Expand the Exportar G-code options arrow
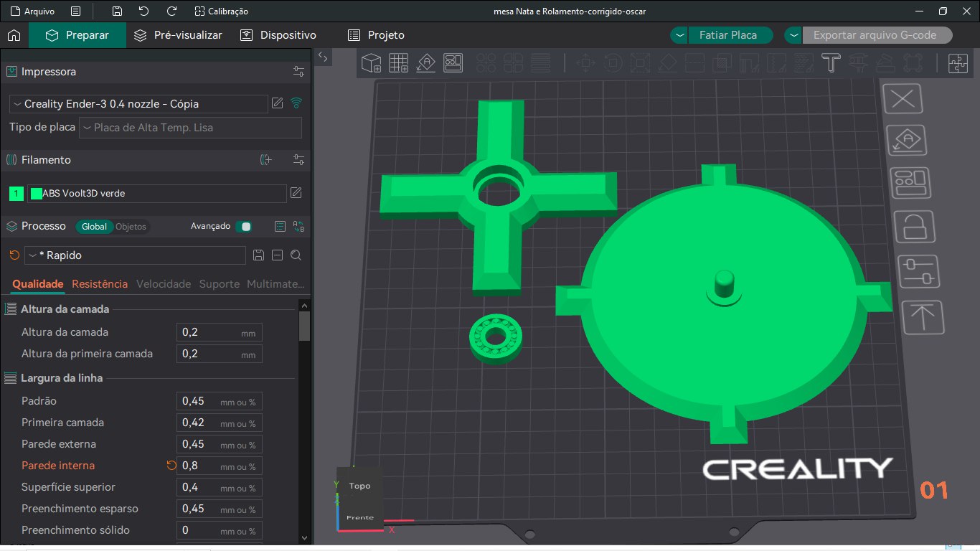Viewport: 980px width, 551px height. [x=793, y=35]
